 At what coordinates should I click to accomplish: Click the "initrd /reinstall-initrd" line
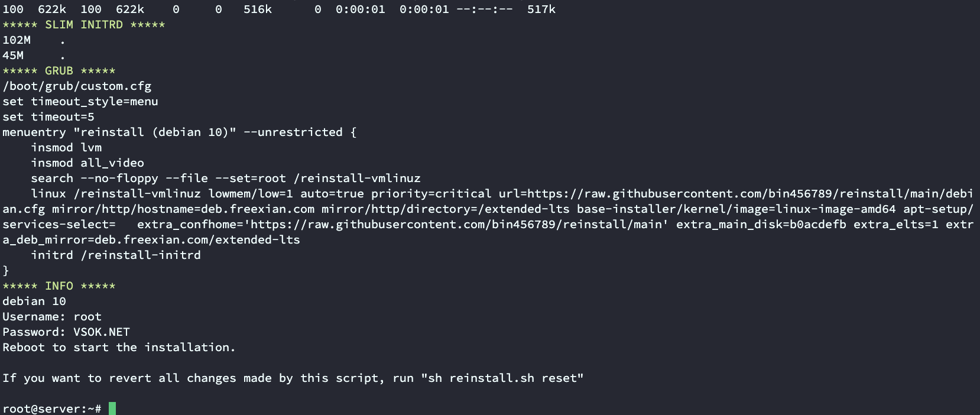tap(116, 255)
